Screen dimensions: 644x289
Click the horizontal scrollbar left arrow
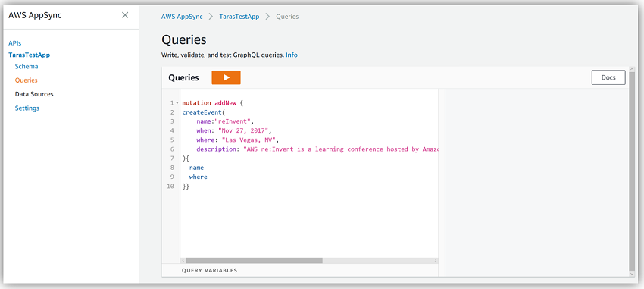(x=183, y=261)
